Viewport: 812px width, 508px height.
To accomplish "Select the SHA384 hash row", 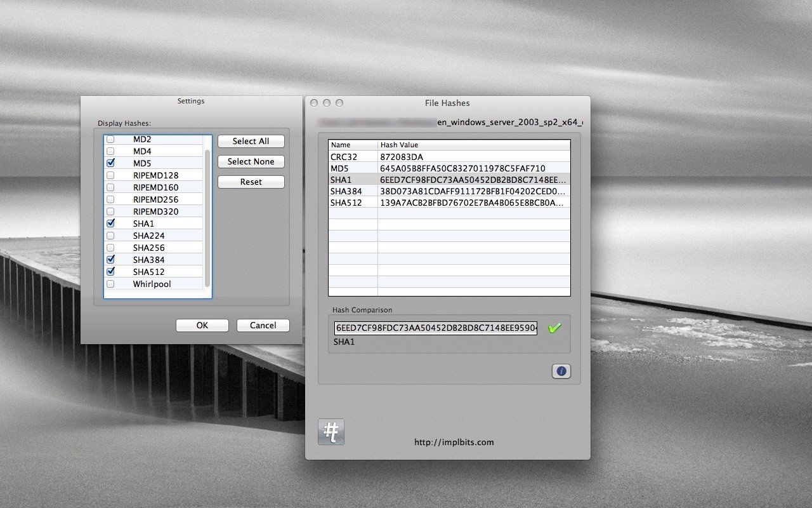I will 449,190.
